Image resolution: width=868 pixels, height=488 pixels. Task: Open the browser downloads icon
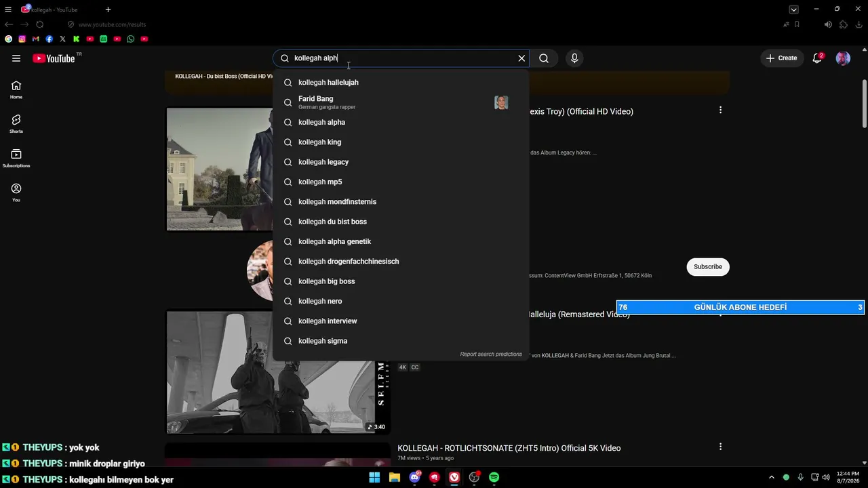(859, 24)
